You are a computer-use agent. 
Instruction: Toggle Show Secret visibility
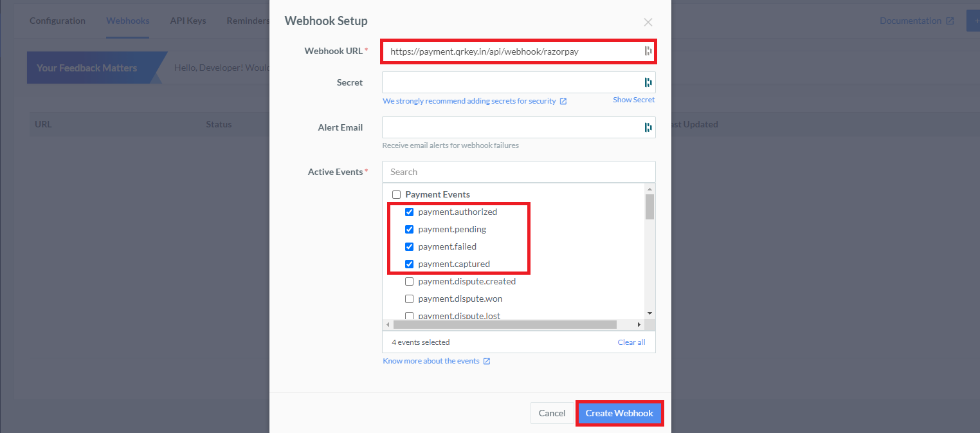coord(633,99)
